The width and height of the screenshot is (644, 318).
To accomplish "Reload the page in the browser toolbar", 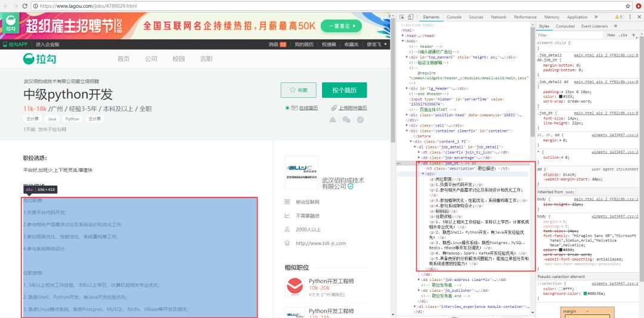I will coord(25,6).
